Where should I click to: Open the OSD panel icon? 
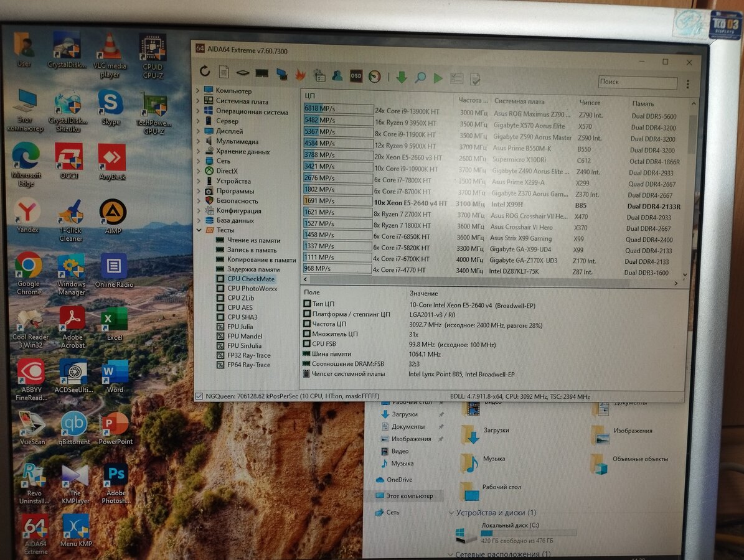(x=356, y=76)
